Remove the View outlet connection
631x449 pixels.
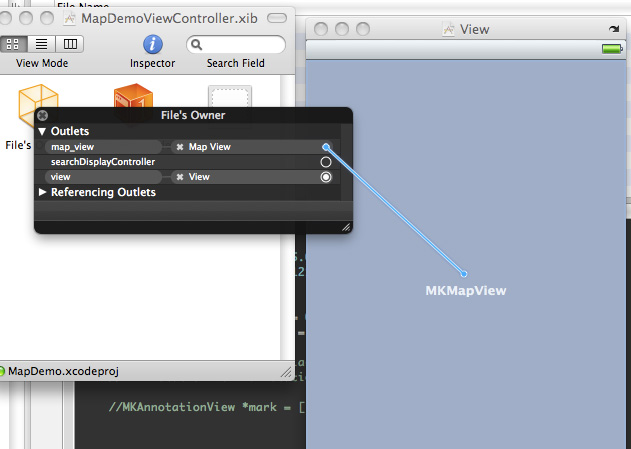tap(180, 177)
